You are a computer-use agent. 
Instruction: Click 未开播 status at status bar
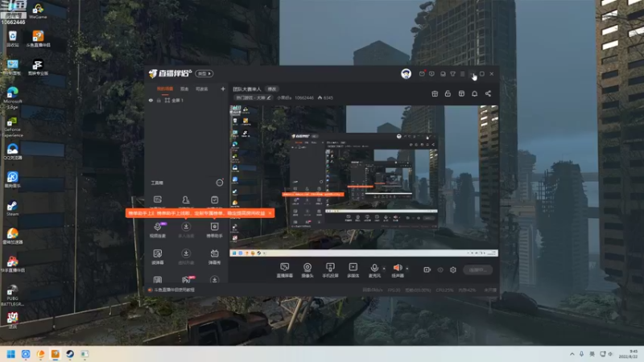tap(490, 290)
